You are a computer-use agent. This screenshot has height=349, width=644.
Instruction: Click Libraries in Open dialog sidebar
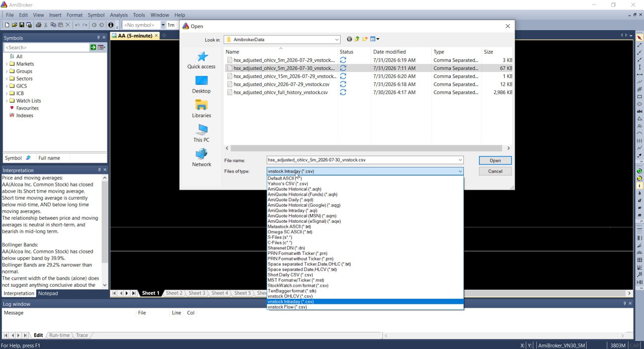coord(201,109)
